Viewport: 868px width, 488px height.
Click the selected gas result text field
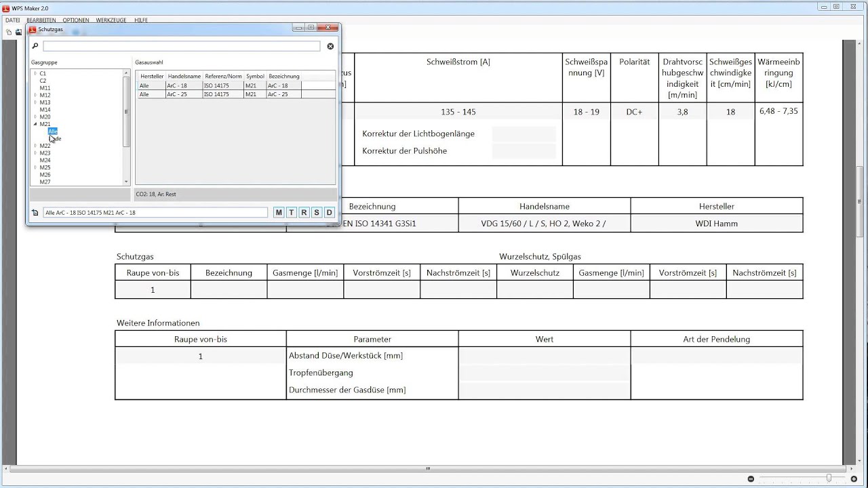[155, 213]
